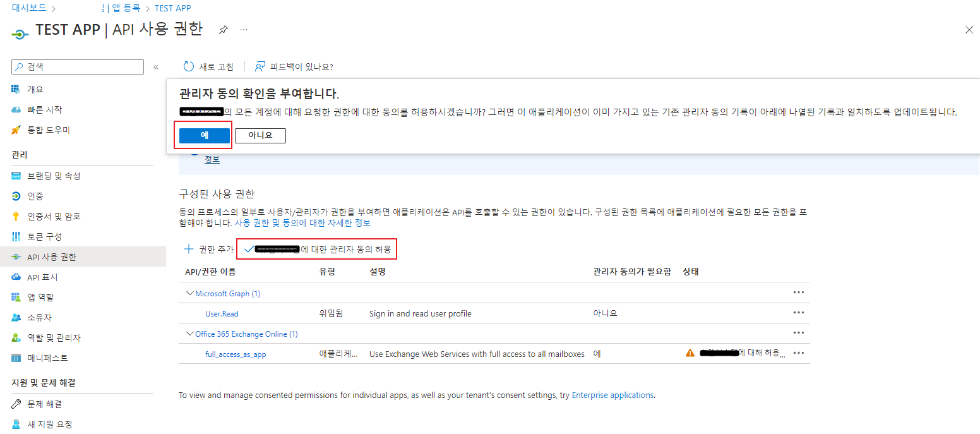Click TEST APP breadcrumb link
This screenshot has height=434, width=980.
pos(172,8)
